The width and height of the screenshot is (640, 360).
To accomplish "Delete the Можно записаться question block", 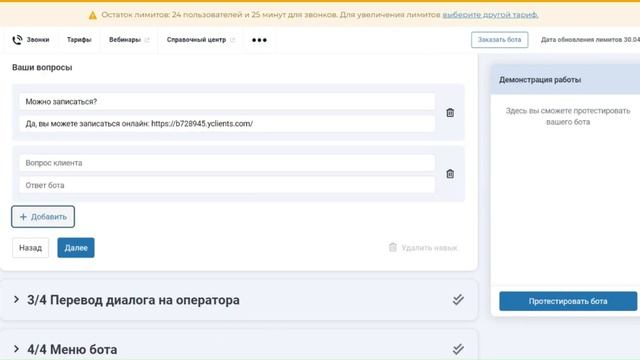I will [x=450, y=113].
